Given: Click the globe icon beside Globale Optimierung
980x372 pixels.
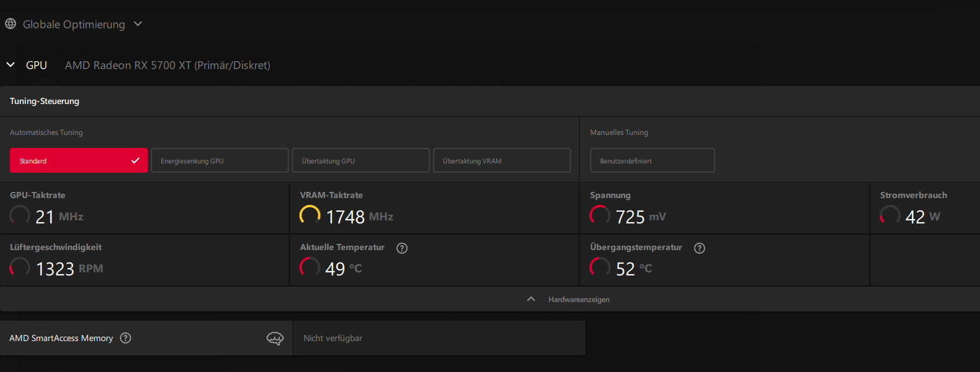Looking at the screenshot, I should click(x=11, y=24).
